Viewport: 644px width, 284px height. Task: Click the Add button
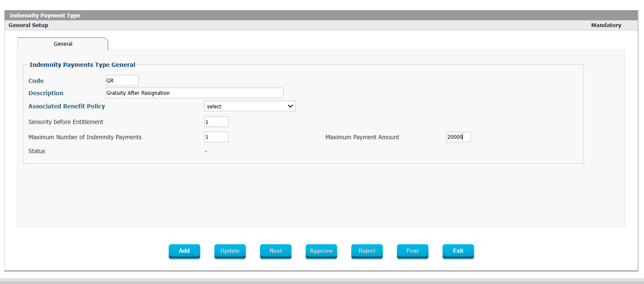click(184, 251)
